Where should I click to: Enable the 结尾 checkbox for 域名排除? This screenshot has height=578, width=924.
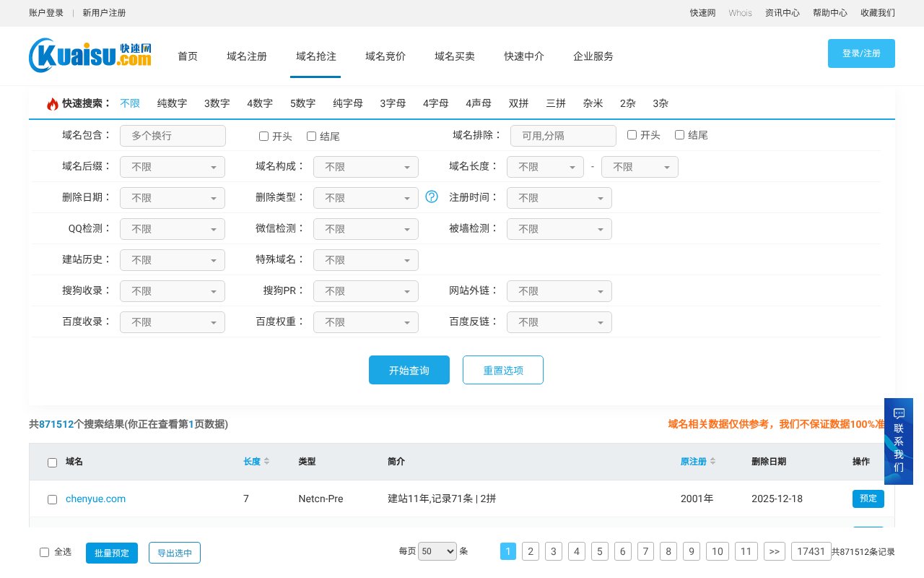coord(679,134)
